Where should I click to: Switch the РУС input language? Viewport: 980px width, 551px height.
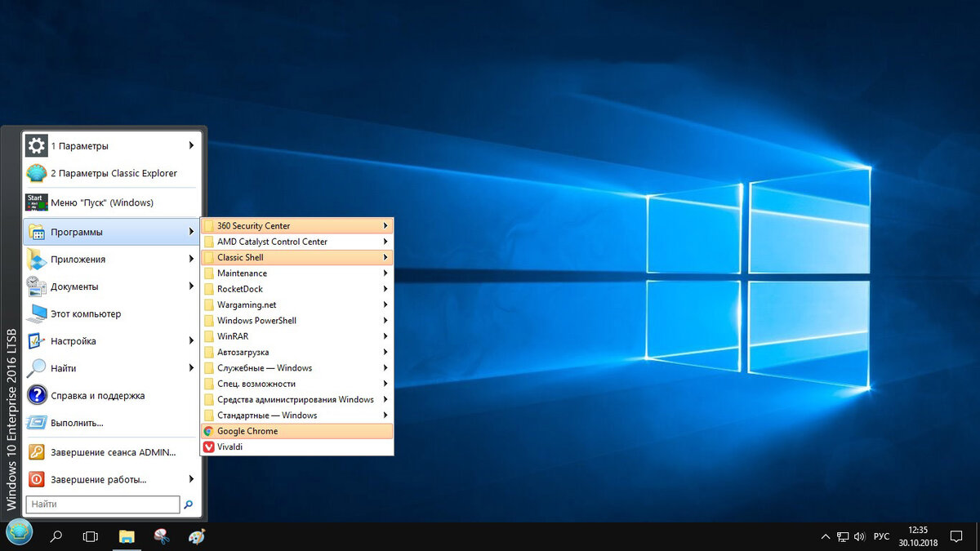[x=881, y=536]
